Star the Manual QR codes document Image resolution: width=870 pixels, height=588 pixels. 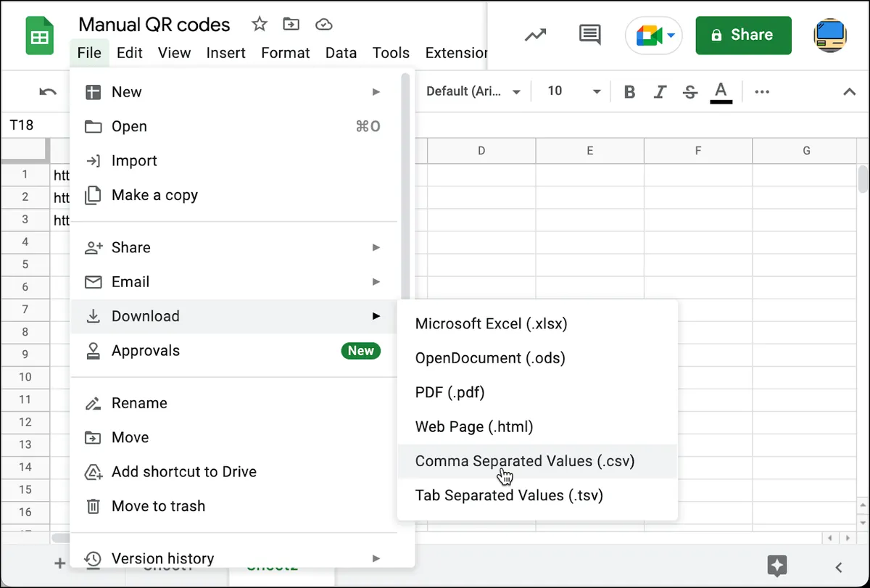click(x=259, y=25)
